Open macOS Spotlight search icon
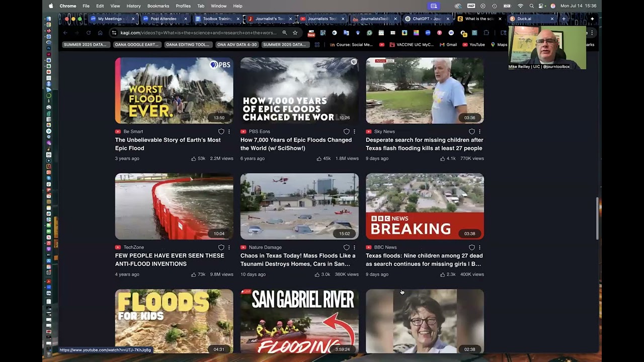Screen dimensions: 644x362 531,6
